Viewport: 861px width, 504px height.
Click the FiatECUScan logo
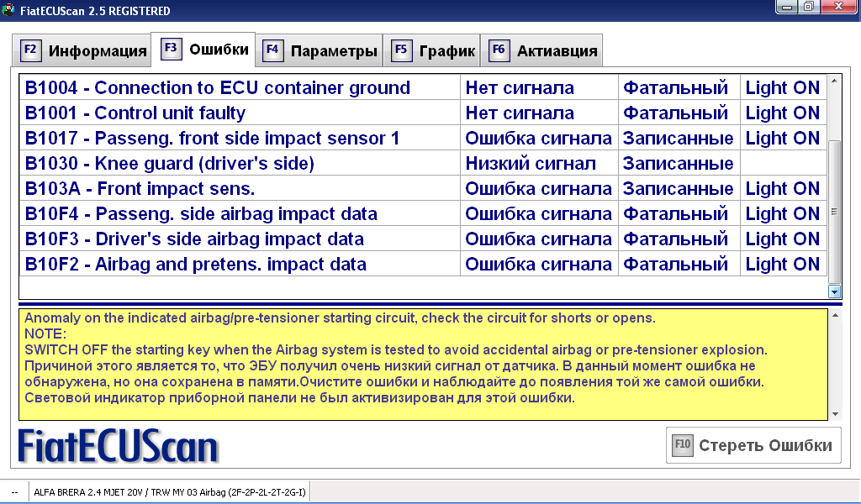point(118,446)
